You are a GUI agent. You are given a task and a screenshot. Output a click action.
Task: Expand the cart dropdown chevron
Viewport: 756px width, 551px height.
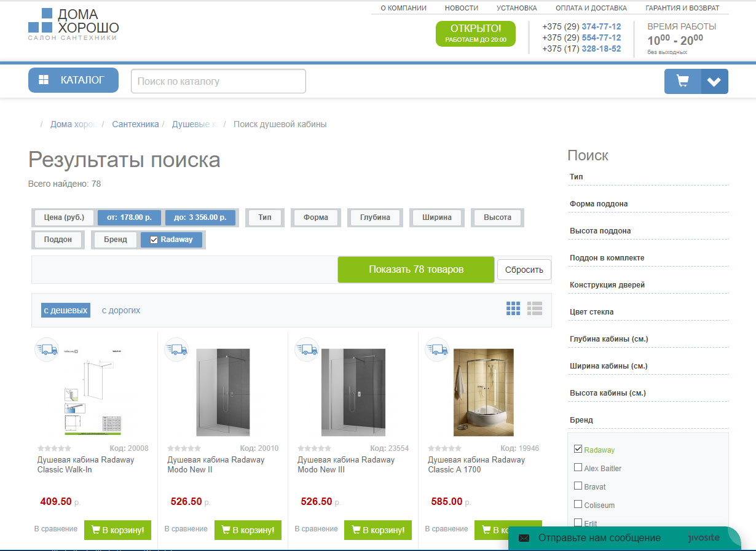[714, 81]
